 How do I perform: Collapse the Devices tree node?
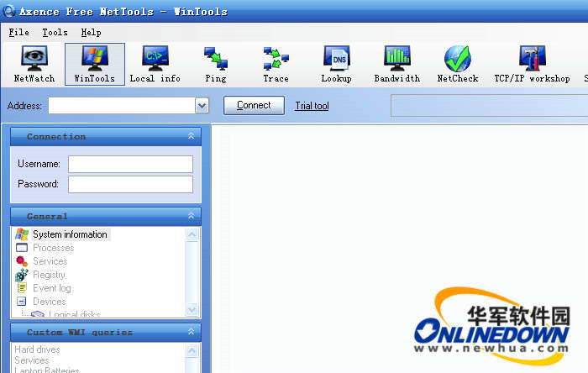21,301
